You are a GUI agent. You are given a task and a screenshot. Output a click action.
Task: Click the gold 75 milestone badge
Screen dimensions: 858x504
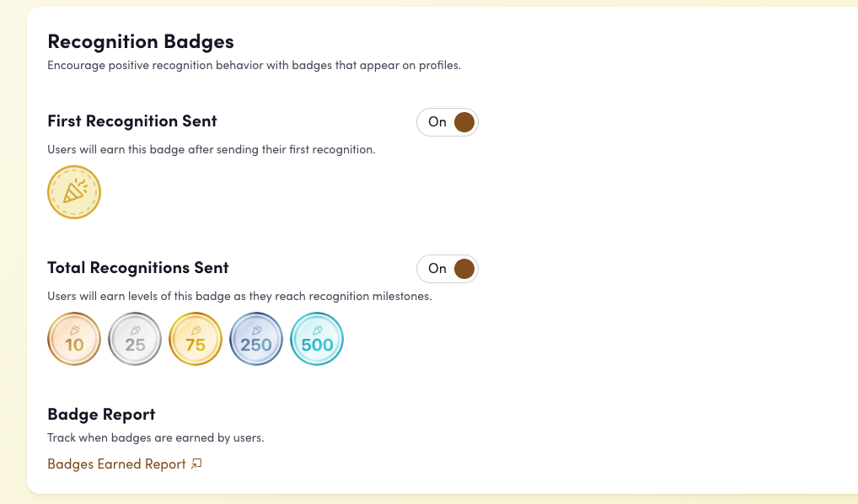coord(196,338)
